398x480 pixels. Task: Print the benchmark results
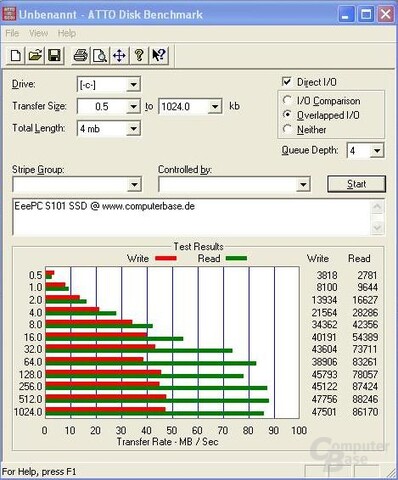click(x=80, y=55)
